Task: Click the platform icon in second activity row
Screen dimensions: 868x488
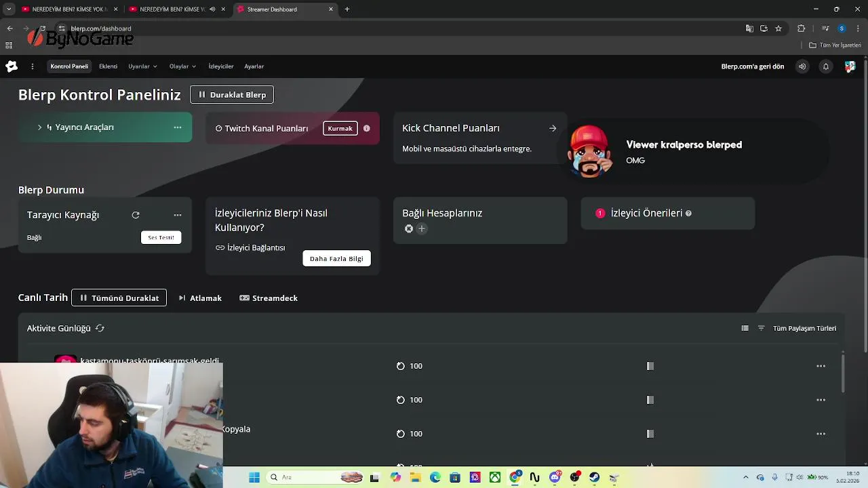Action: [650, 400]
